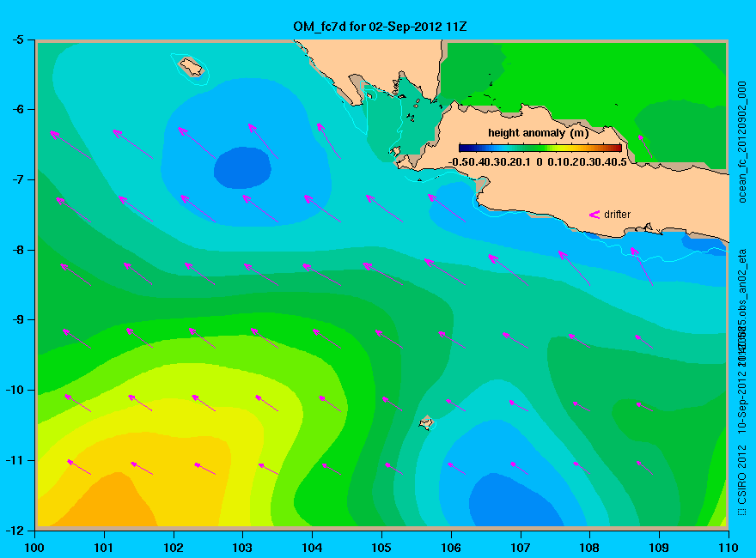The width and height of the screenshot is (756, 558).
Task: Click the x-axis tick label 100
Action: click(x=34, y=548)
